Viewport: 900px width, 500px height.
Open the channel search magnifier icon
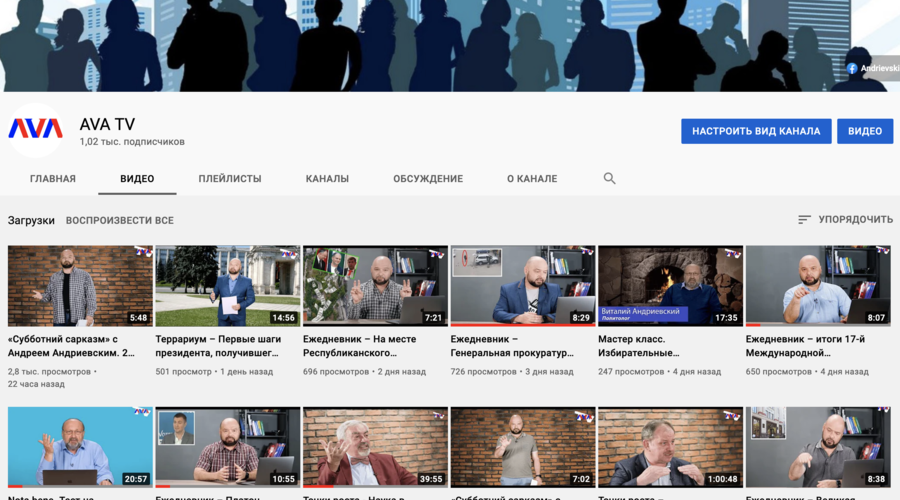[x=610, y=179]
